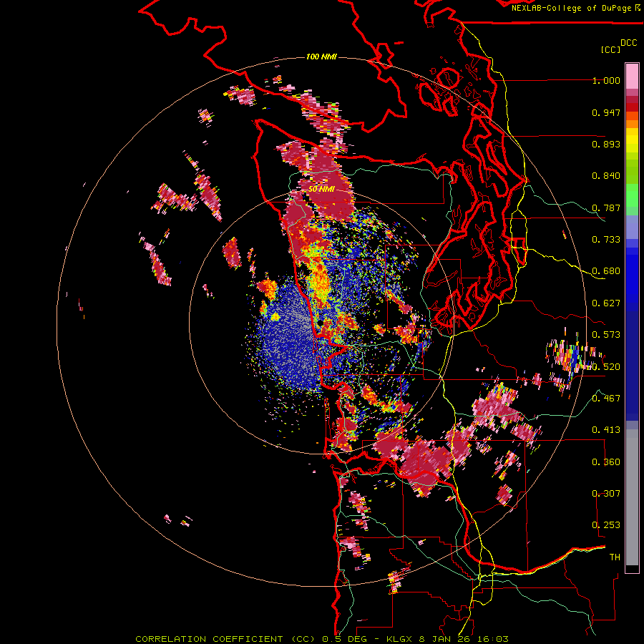Screen dimensions: 644x644
Task: Click the 0.253 scale value
Action: point(606,525)
